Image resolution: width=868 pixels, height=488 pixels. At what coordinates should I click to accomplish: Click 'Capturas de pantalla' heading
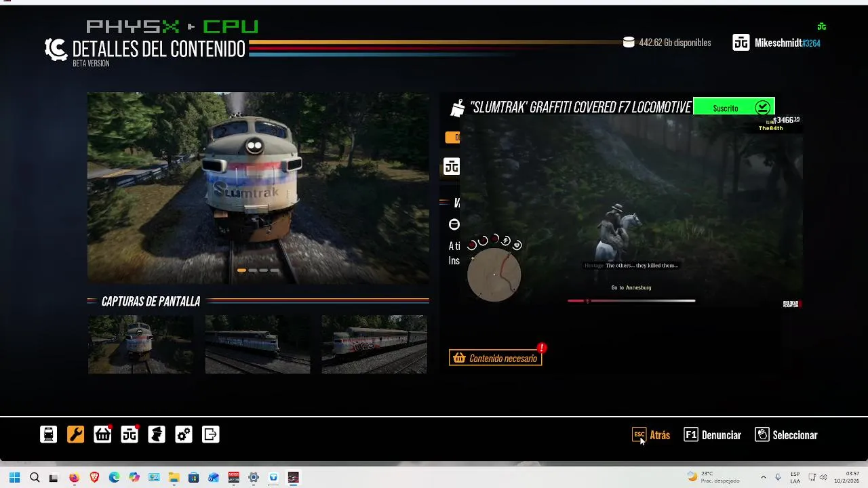tap(151, 302)
